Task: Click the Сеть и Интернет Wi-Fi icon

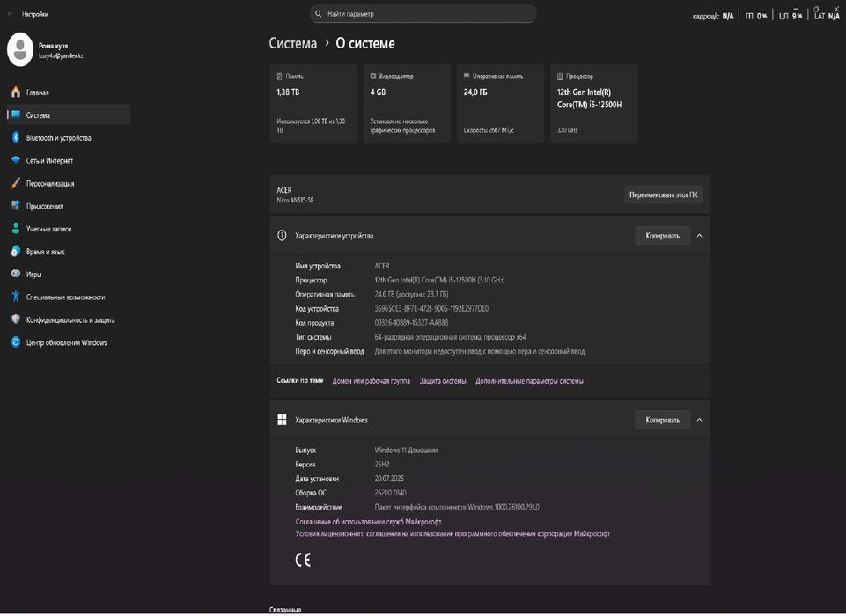Action: 16,160
